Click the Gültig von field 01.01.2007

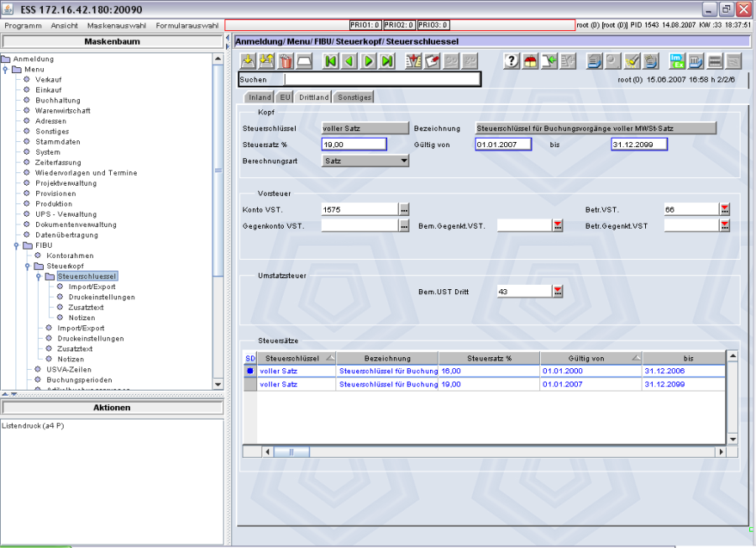(503, 145)
